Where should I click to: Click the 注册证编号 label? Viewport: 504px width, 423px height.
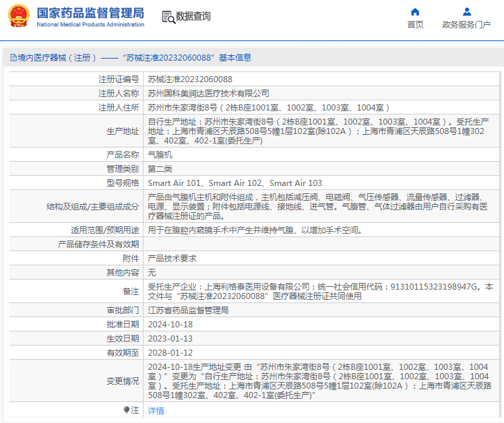coord(119,79)
